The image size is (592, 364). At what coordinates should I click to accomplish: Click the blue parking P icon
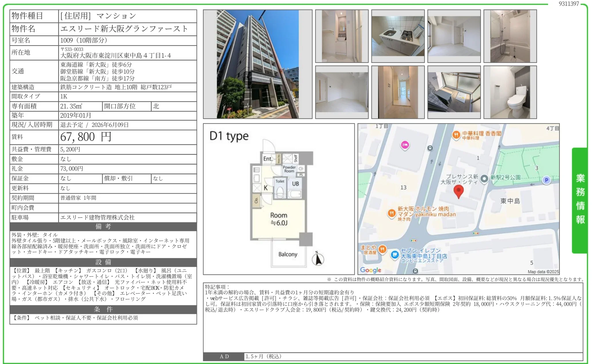click(547, 180)
